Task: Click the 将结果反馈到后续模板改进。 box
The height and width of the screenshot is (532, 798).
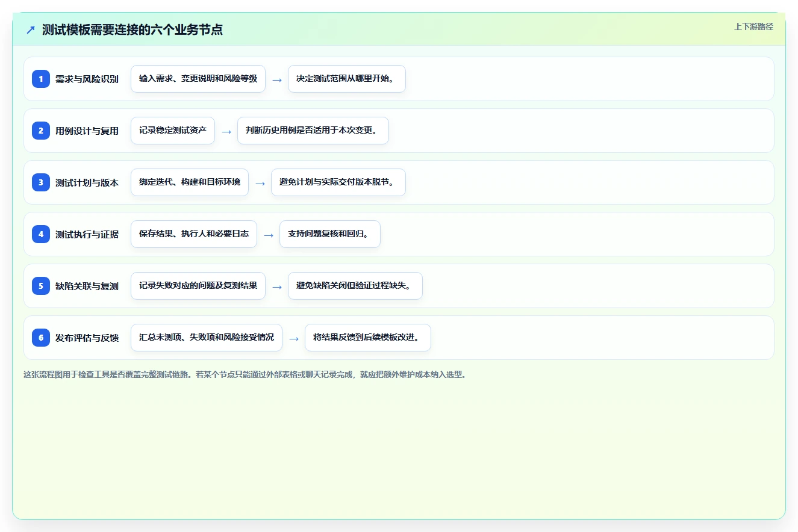Action: click(368, 338)
